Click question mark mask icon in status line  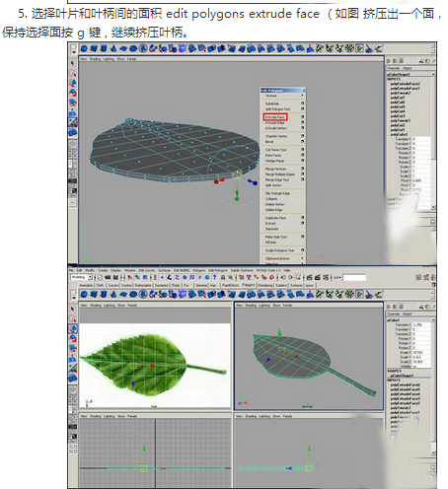214,277
